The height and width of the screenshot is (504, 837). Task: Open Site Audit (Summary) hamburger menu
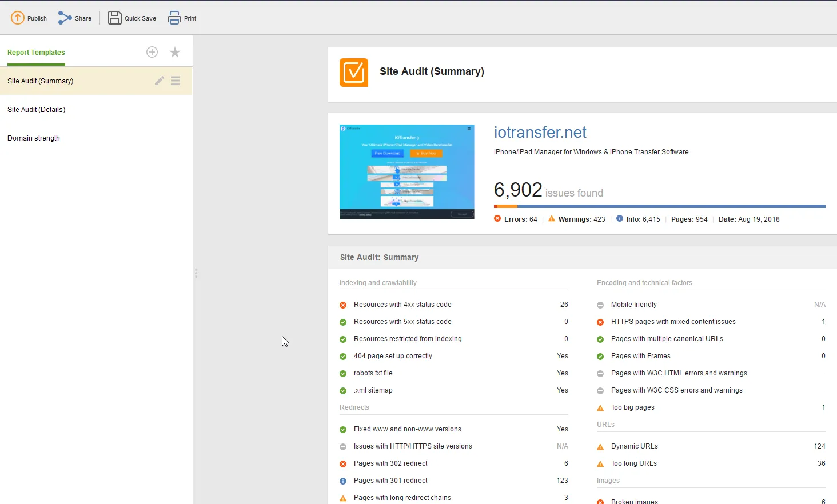(176, 81)
